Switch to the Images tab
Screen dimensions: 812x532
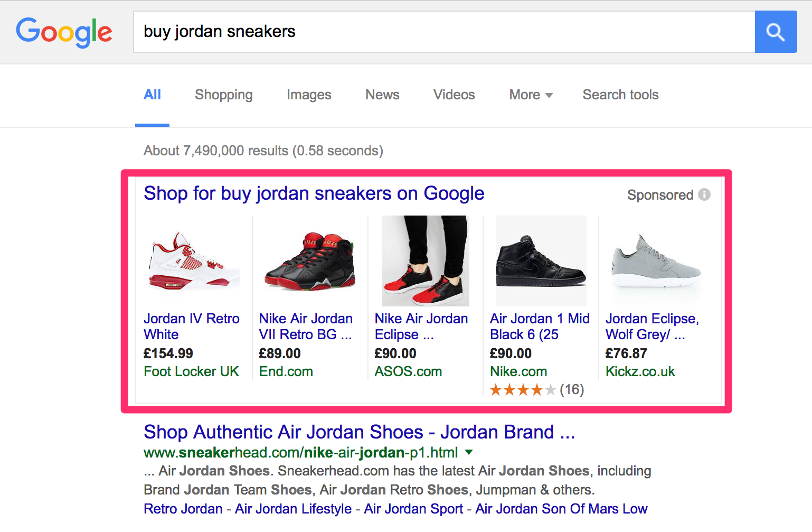(308, 95)
